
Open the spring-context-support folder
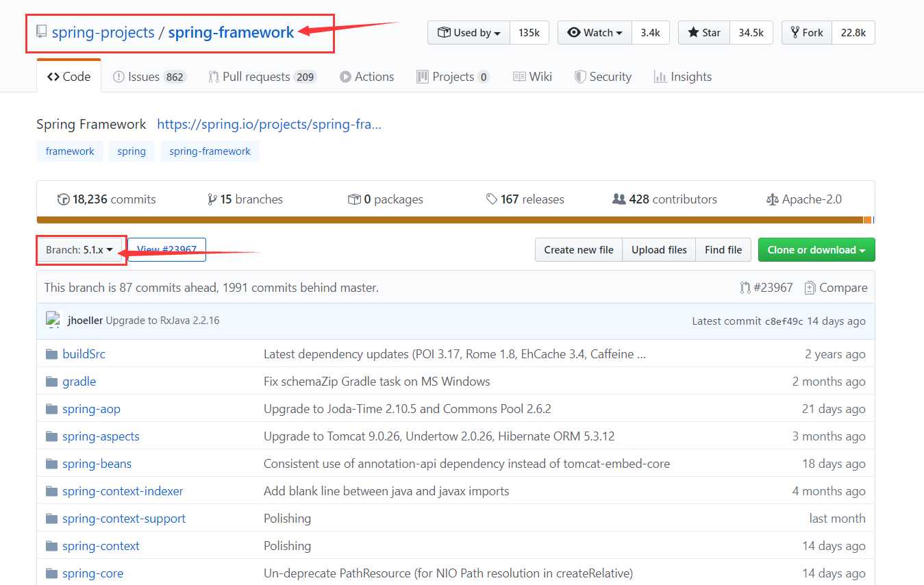(x=124, y=519)
